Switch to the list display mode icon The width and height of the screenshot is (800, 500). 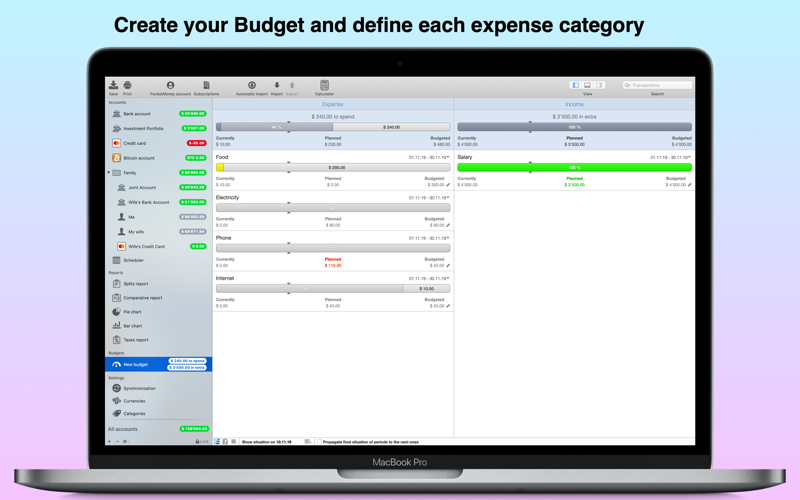point(234,441)
